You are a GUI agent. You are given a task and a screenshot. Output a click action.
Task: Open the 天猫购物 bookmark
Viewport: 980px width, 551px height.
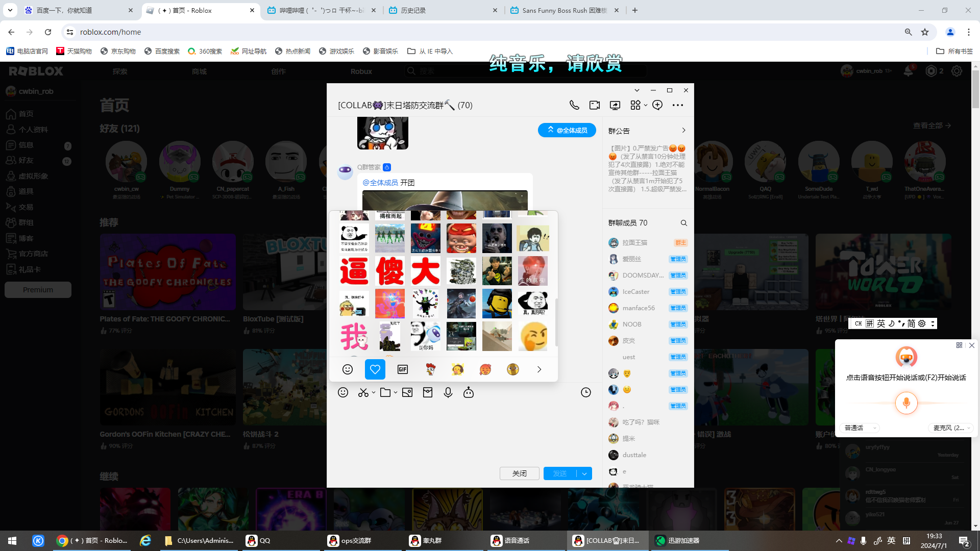[74, 51]
